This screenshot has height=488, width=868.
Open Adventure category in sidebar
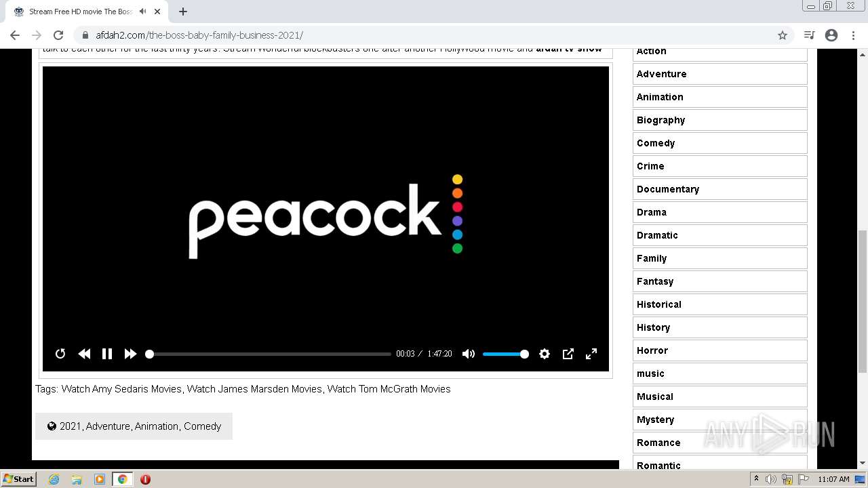(719, 74)
